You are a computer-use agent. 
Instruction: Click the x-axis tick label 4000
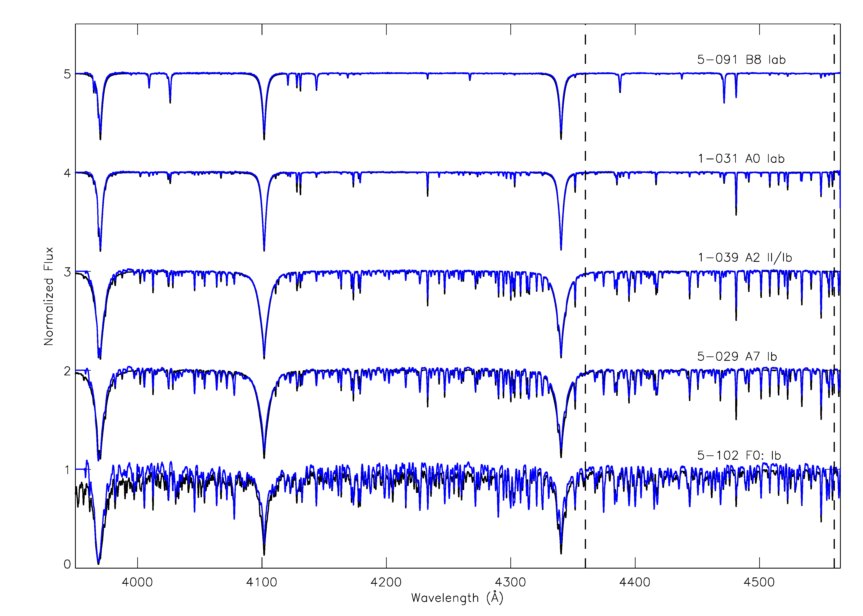click(x=137, y=582)
